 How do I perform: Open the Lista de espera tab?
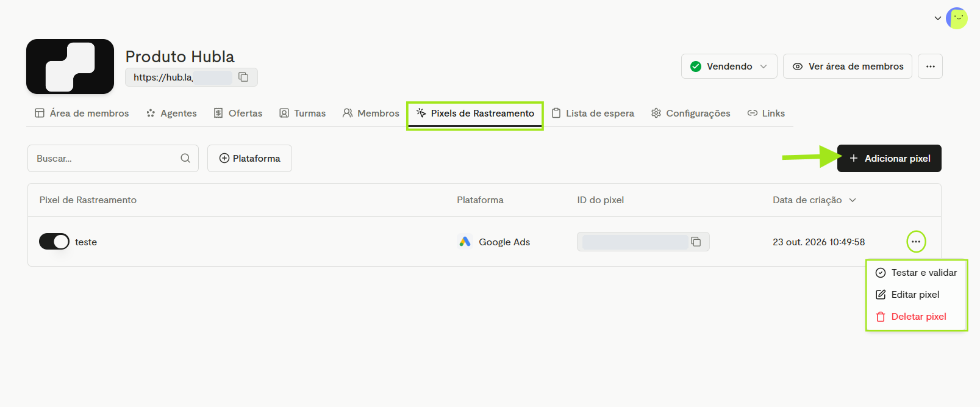(x=593, y=113)
